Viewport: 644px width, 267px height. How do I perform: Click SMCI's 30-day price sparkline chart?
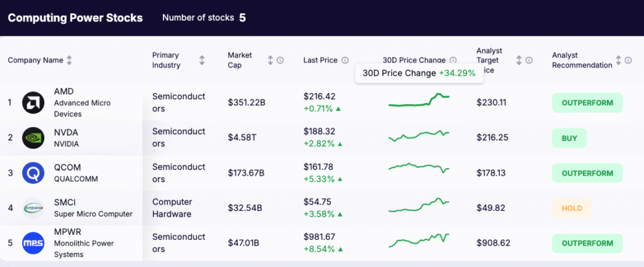click(x=419, y=205)
